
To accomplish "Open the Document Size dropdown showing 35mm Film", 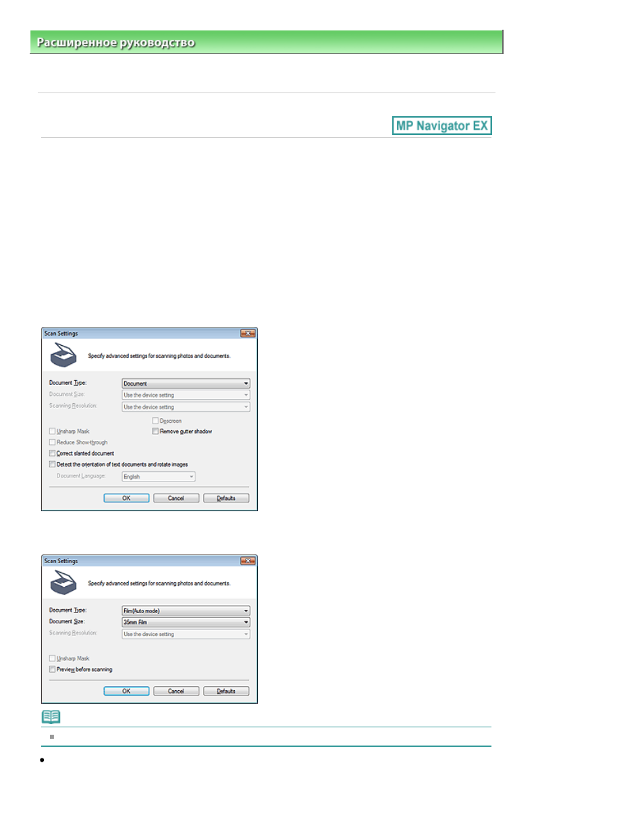I will click(186, 622).
